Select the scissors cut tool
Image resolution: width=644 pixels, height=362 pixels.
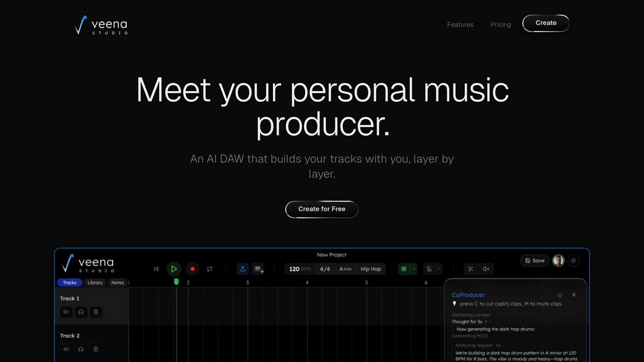click(x=470, y=269)
